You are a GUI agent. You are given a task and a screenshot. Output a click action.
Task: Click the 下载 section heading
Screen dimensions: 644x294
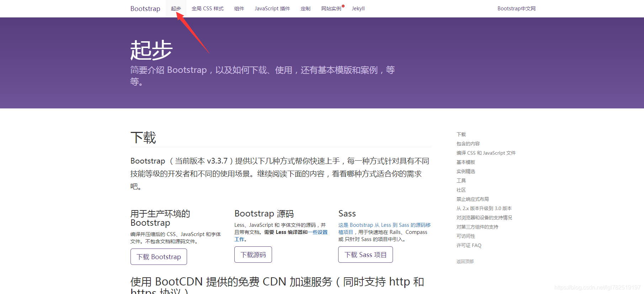143,138
